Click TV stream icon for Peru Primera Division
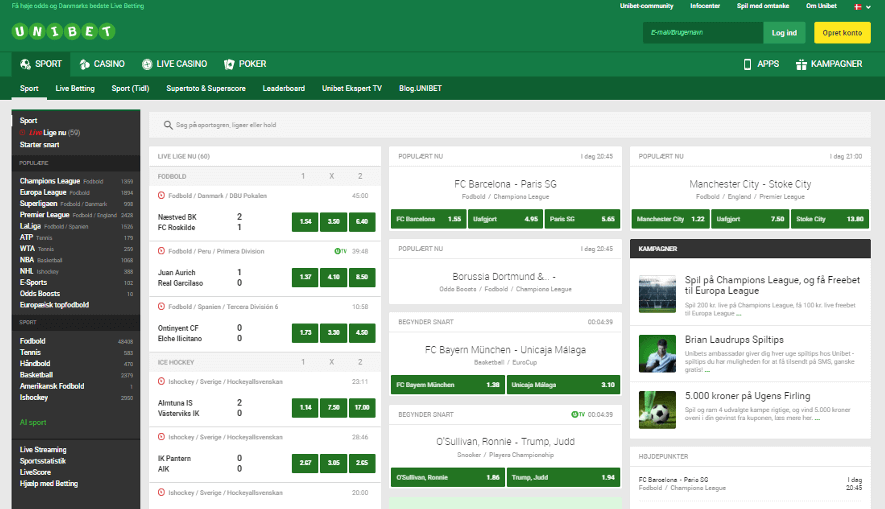The height and width of the screenshot is (509, 885). tap(340, 251)
